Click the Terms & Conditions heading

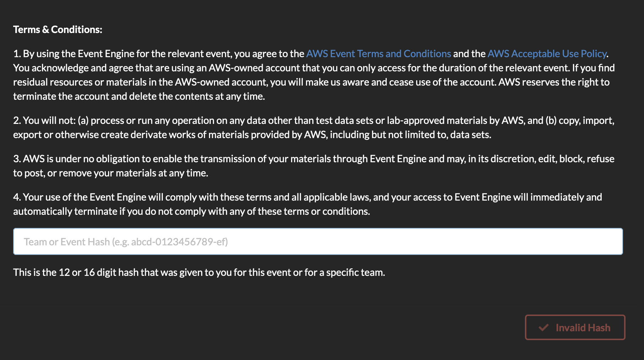[58, 29]
